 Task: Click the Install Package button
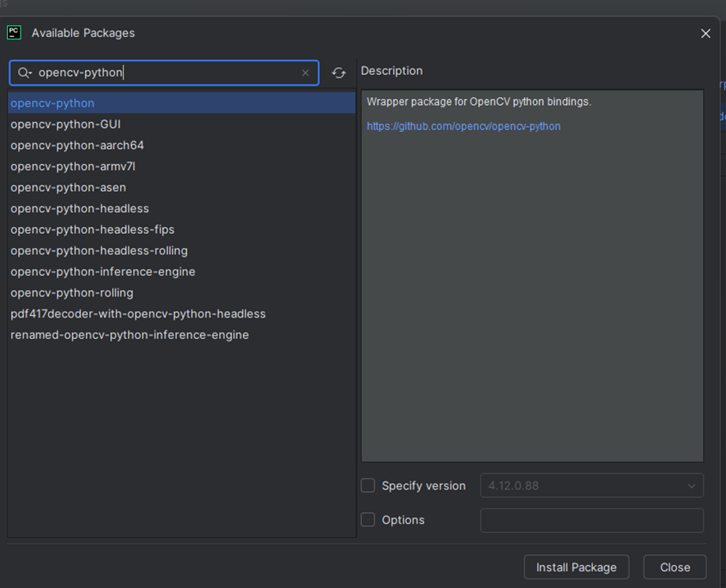pyautogui.click(x=576, y=568)
